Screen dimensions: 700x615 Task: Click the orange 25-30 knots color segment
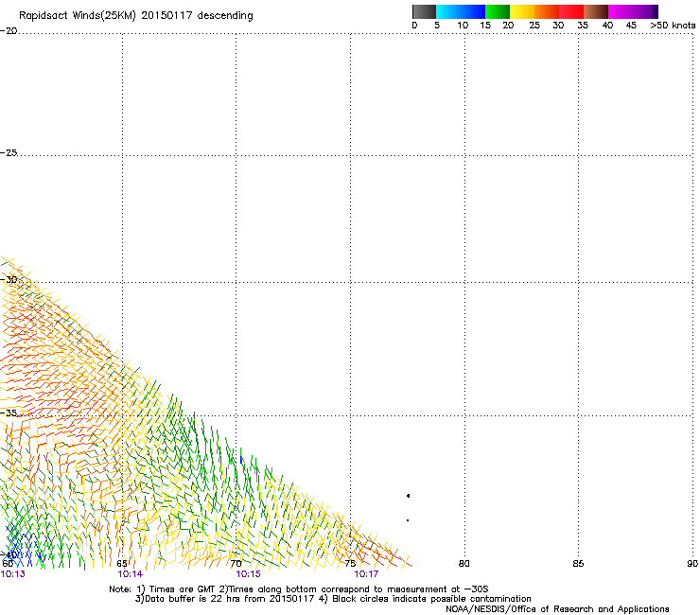(x=547, y=11)
